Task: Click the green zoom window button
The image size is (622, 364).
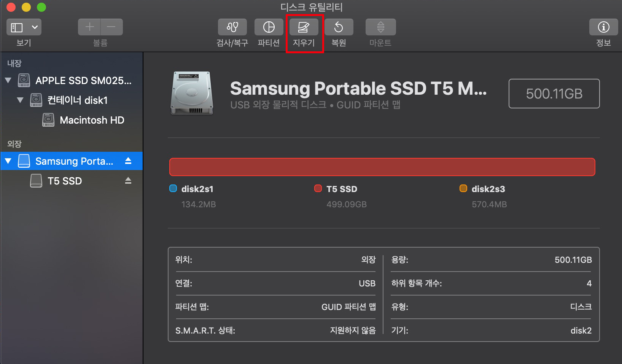Action: [x=41, y=7]
